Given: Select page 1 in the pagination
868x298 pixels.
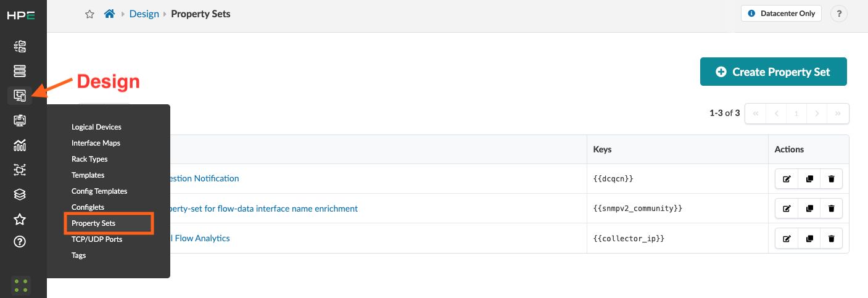Looking at the screenshot, I should tap(796, 114).
